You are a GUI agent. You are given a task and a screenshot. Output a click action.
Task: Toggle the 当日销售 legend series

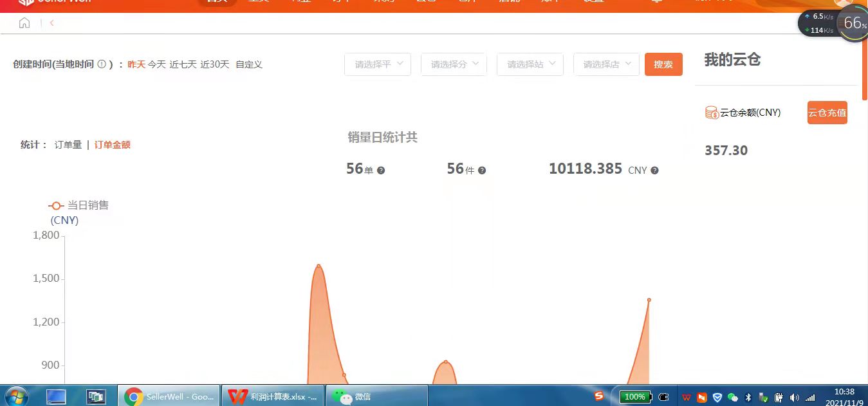tap(78, 205)
